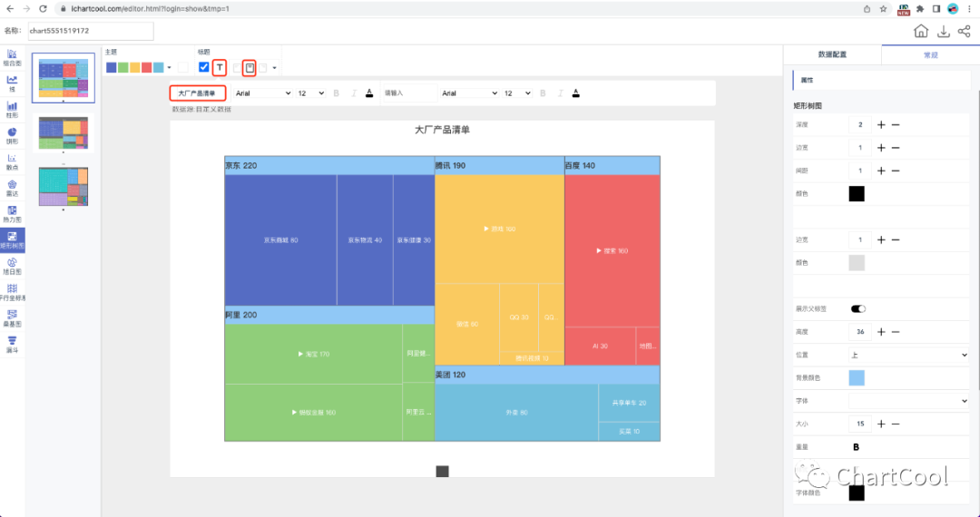Increase 大小 size with plus button
Screen dimensions: 980x517
click(x=881, y=424)
